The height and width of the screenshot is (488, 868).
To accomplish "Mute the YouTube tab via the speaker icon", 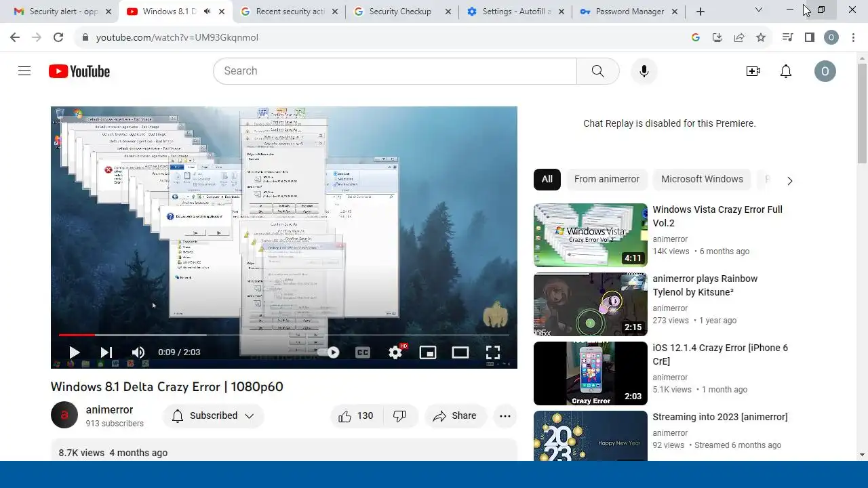I will pos(207,12).
